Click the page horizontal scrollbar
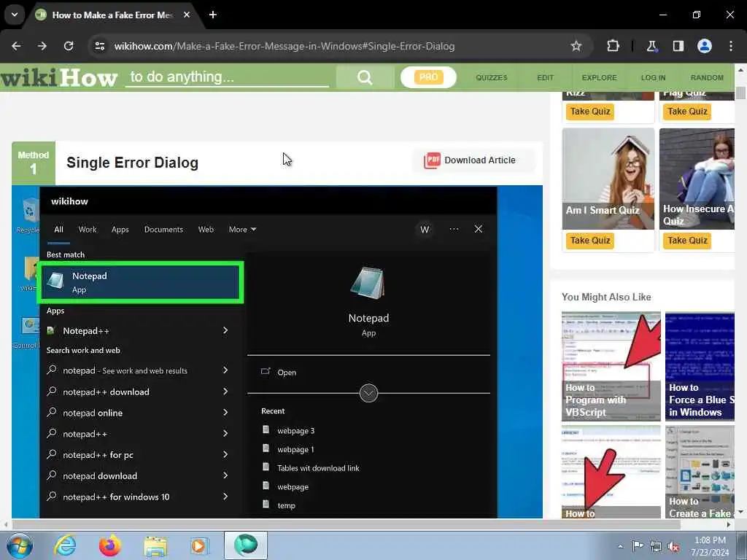 347,524
